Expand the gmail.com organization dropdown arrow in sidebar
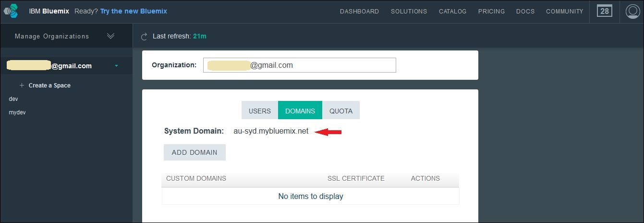 116,66
